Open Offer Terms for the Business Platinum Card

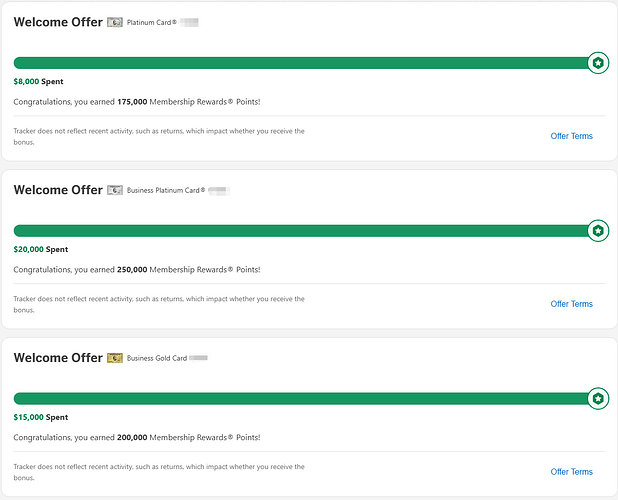click(x=571, y=304)
